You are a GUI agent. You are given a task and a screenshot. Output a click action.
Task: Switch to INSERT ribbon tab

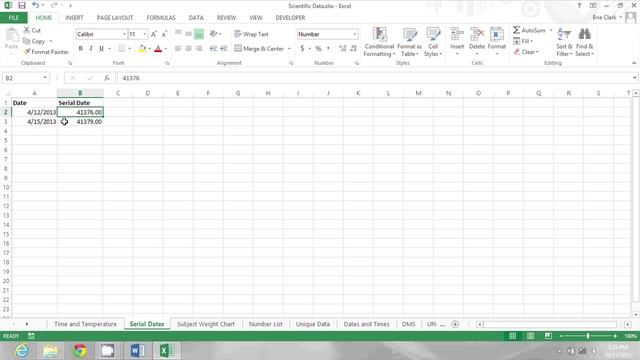tap(74, 18)
